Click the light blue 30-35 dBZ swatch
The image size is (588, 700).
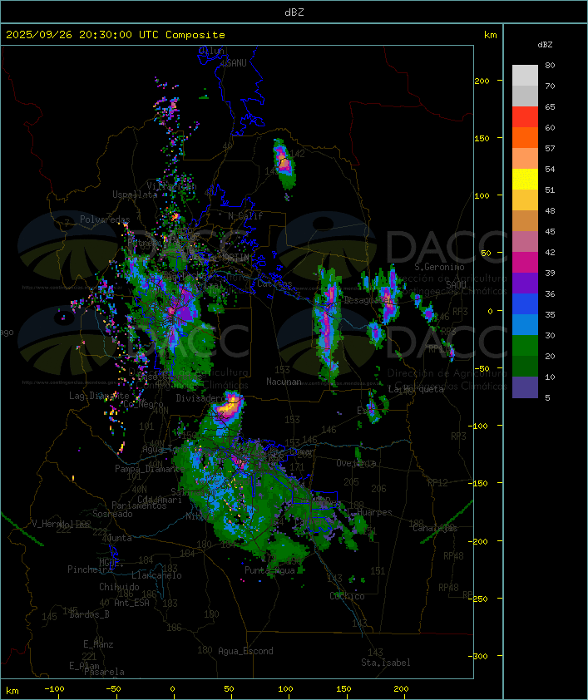click(525, 324)
